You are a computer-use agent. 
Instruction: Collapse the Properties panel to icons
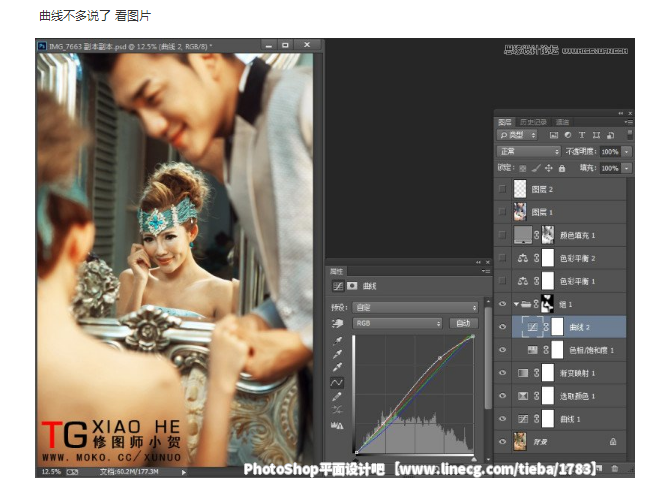click(x=478, y=262)
